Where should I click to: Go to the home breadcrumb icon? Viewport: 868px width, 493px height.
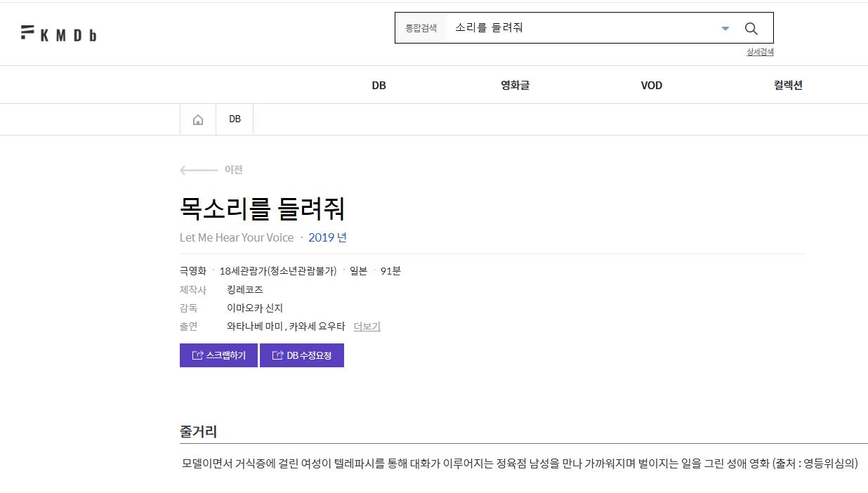[x=198, y=119]
